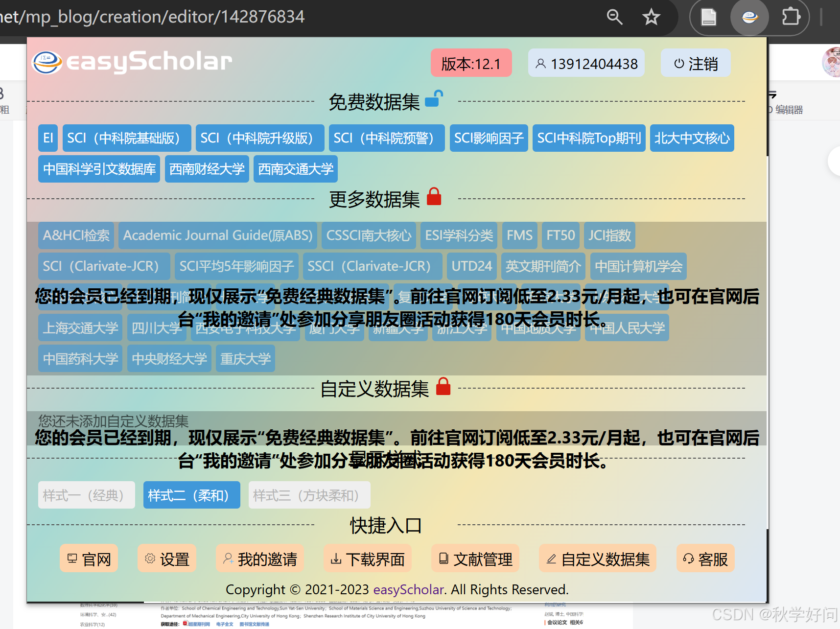Select 中国药科大学 dataset
The image size is (840, 629).
(80, 358)
